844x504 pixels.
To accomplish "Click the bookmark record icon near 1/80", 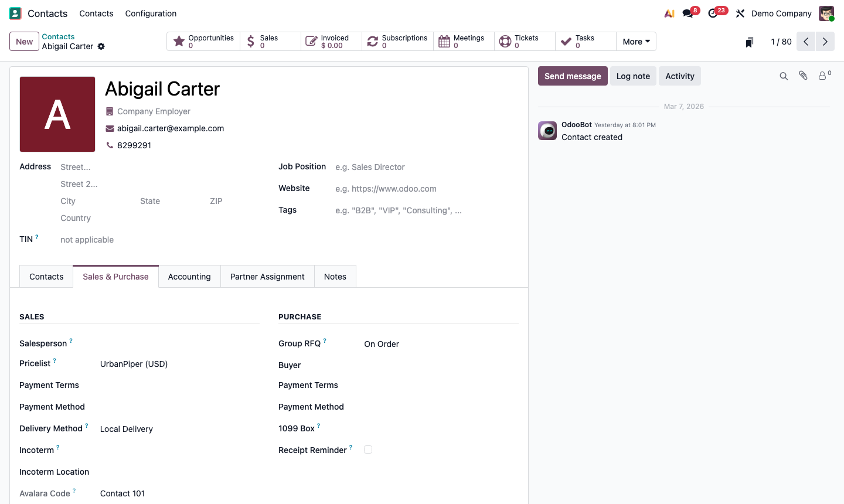I will [748, 42].
